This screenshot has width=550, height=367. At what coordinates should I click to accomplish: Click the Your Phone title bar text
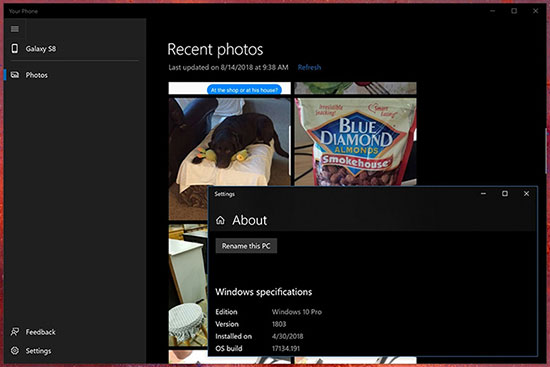click(x=23, y=11)
